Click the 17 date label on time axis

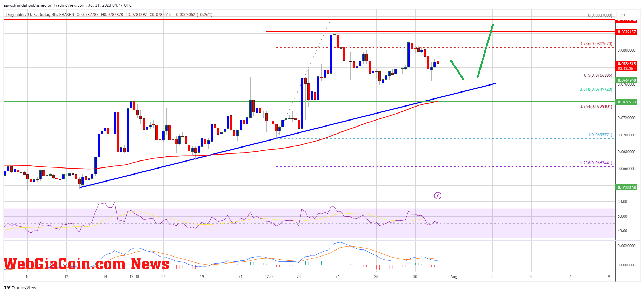[x=163, y=276]
